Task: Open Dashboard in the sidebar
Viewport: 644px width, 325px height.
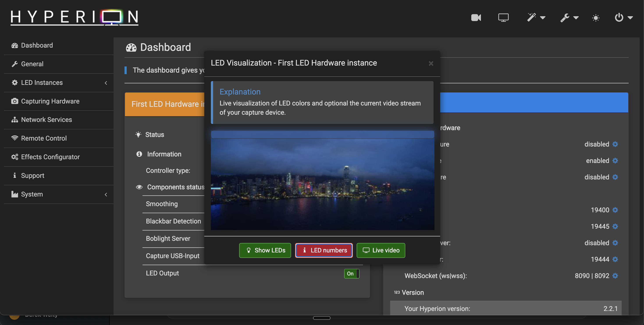Action: (x=59, y=45)
